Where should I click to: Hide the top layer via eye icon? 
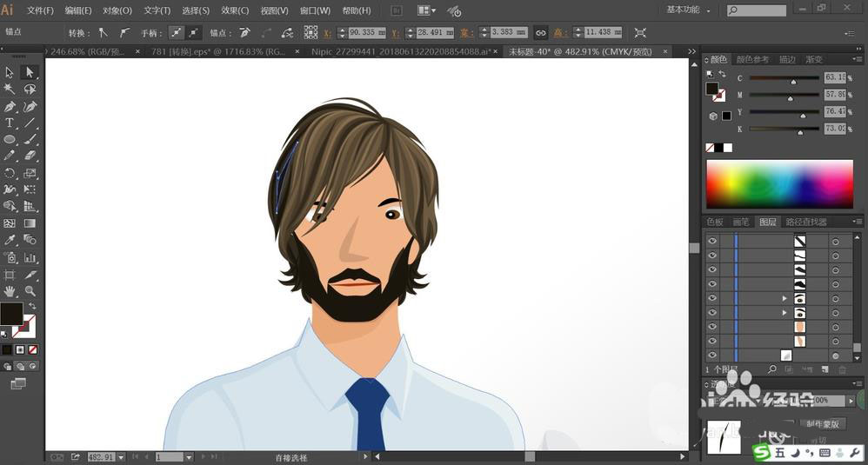712,241
